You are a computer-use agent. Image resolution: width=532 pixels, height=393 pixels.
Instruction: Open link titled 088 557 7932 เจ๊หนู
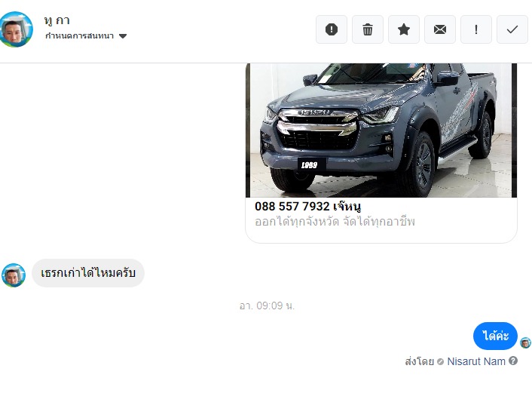[307, 206]
